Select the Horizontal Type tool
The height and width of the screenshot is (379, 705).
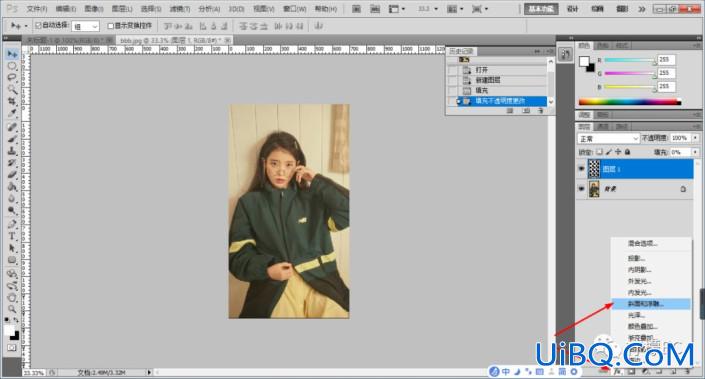[x=12, y=236]
